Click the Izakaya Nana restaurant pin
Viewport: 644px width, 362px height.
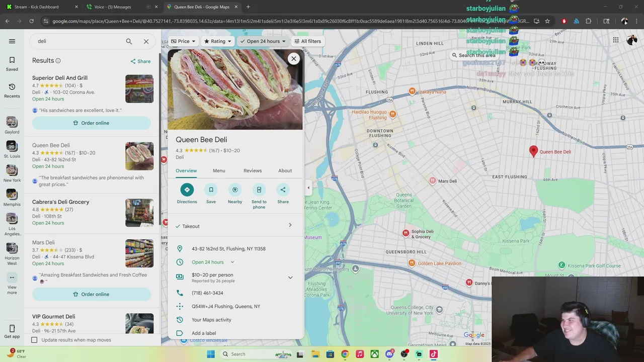pos(412,91)
